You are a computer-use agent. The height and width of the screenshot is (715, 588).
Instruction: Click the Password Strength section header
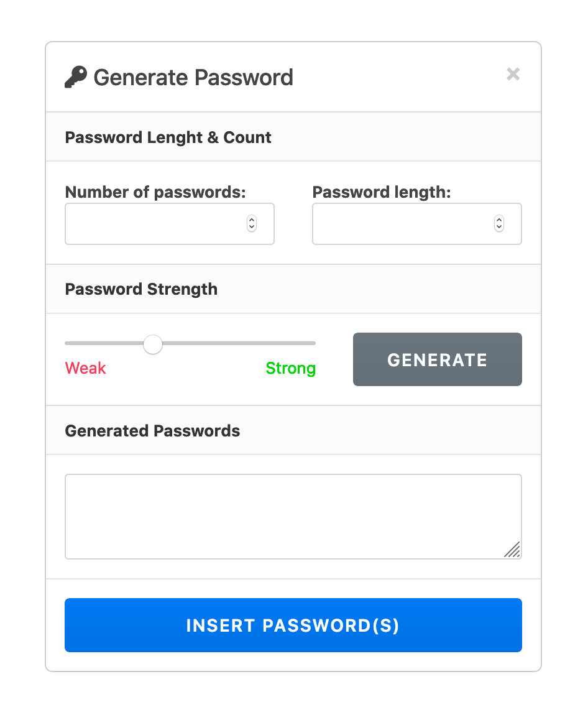pyautogui.click(x=141, y=289)
